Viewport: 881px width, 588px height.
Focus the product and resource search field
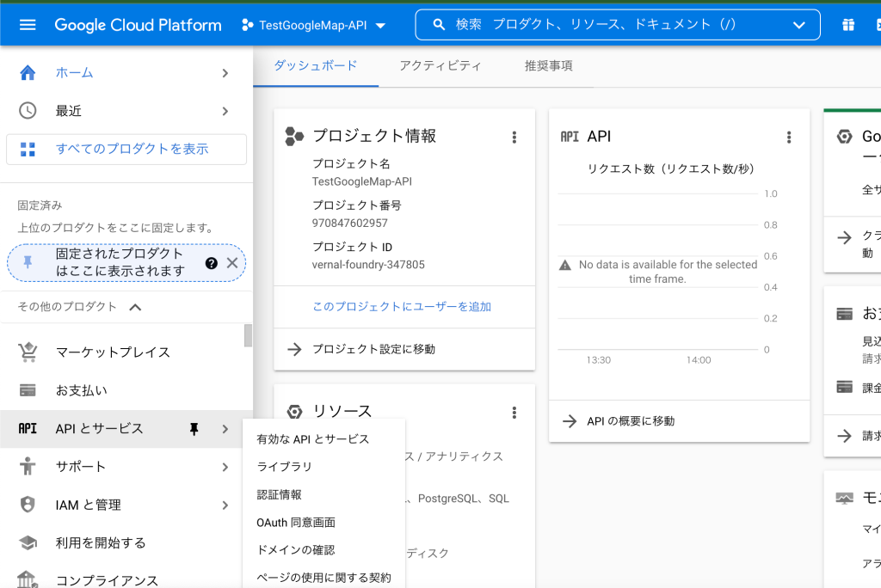[x=618, y=25]
